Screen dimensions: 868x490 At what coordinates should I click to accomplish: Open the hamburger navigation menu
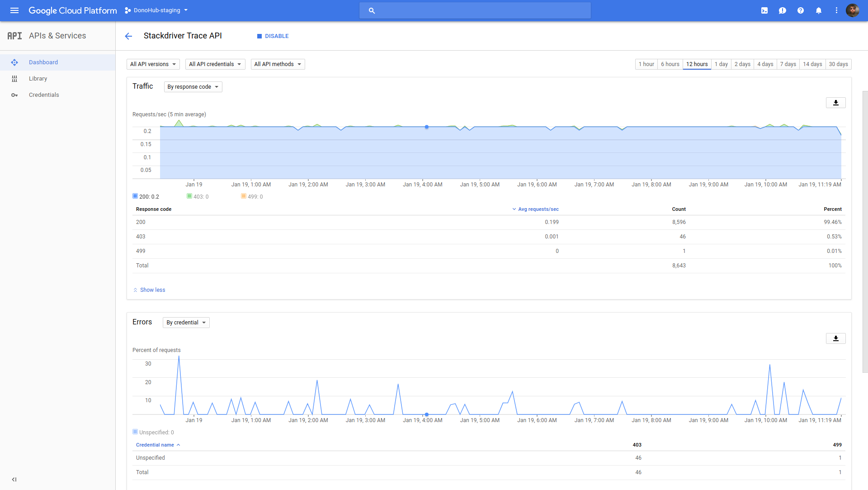click(14, 10)
